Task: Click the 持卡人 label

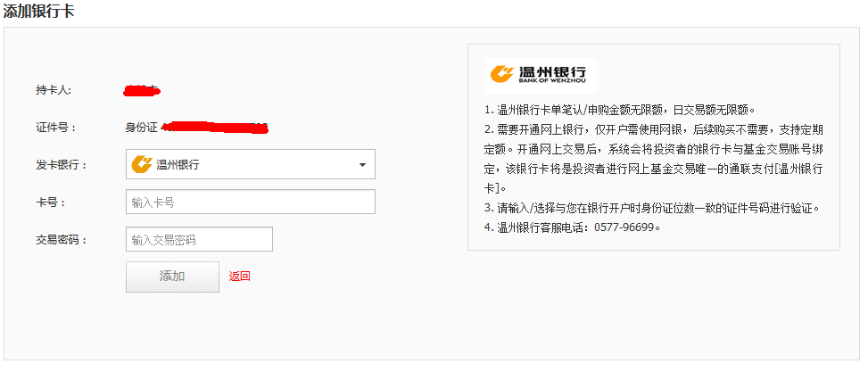Action: (x=54, y=90)
